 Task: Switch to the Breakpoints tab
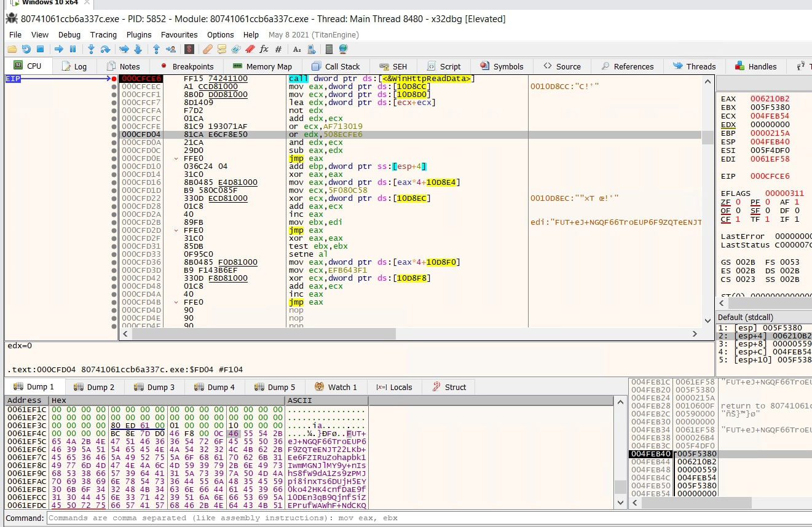tap(187, 66)
